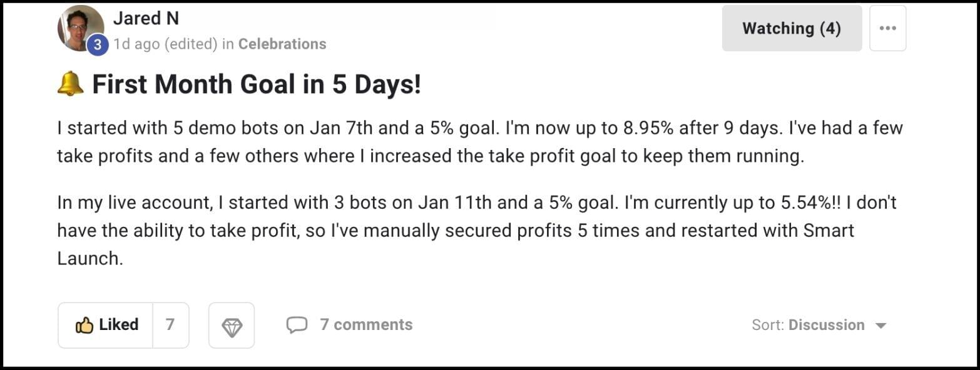The height and width of the screenshot is (370, 980).
Task: Click the thumbs-up icon
Action: point(84,325)
